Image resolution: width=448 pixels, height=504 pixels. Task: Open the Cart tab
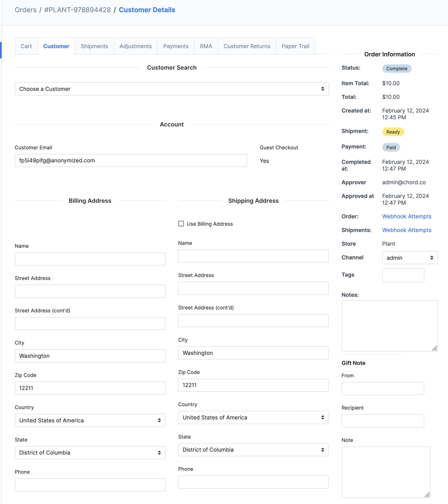[26, 46]
